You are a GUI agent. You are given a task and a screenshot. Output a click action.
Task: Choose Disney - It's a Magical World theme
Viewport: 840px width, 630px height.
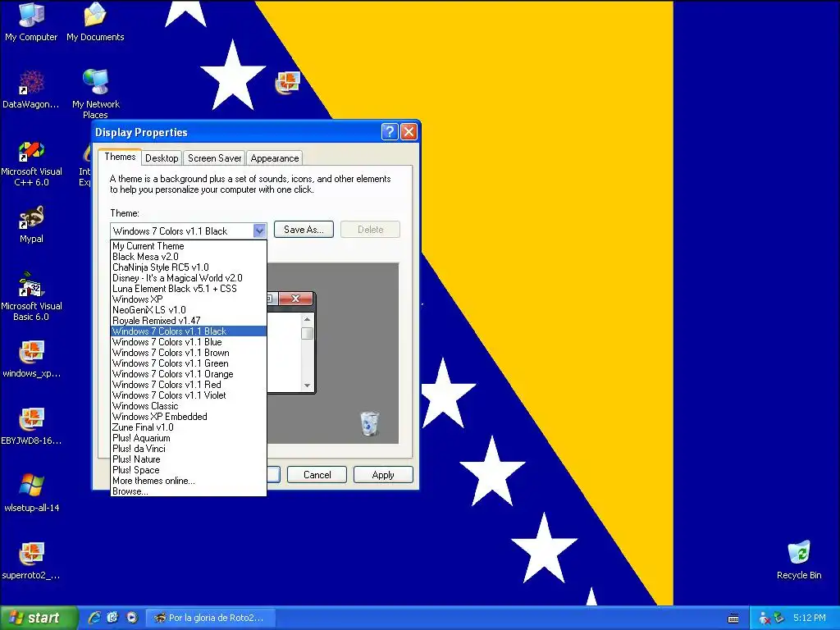(x=188, y=278)
